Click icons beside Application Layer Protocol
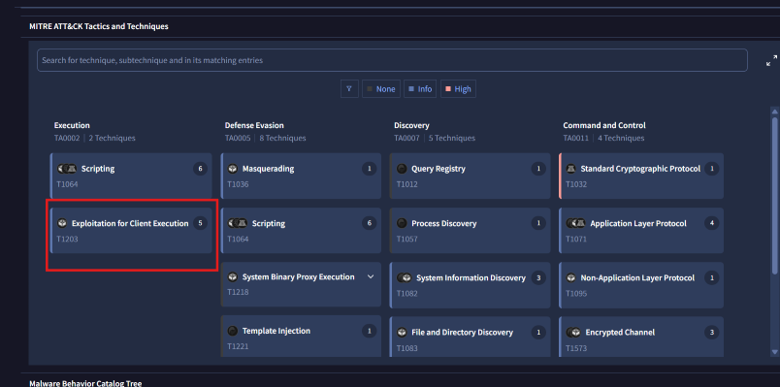Image resolution: width=780 pixels, height=387 pixels. 576,224
